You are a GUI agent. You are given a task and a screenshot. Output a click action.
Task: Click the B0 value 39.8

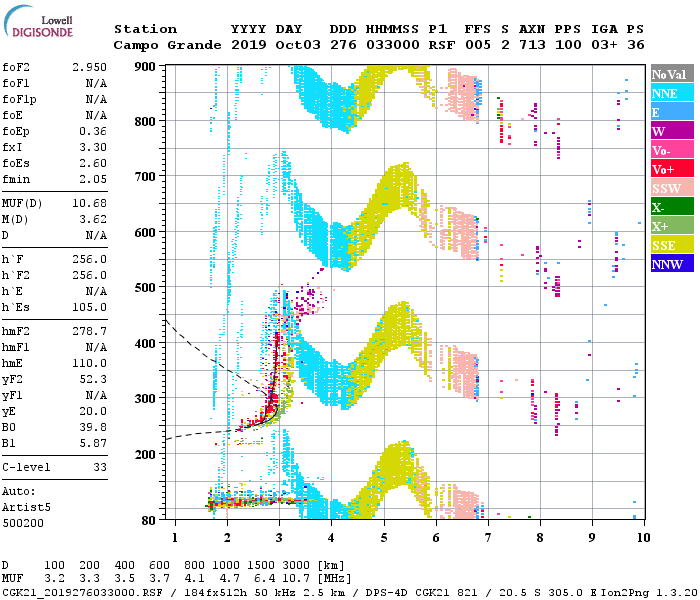click(93, 427)
